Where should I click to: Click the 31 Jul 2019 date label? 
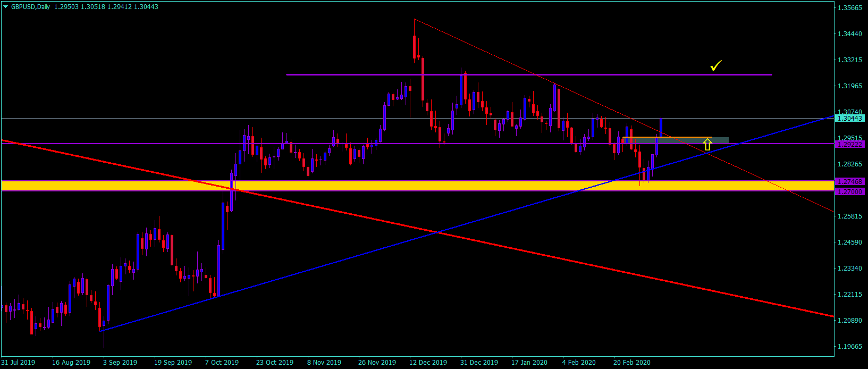[x=18, y=363]
